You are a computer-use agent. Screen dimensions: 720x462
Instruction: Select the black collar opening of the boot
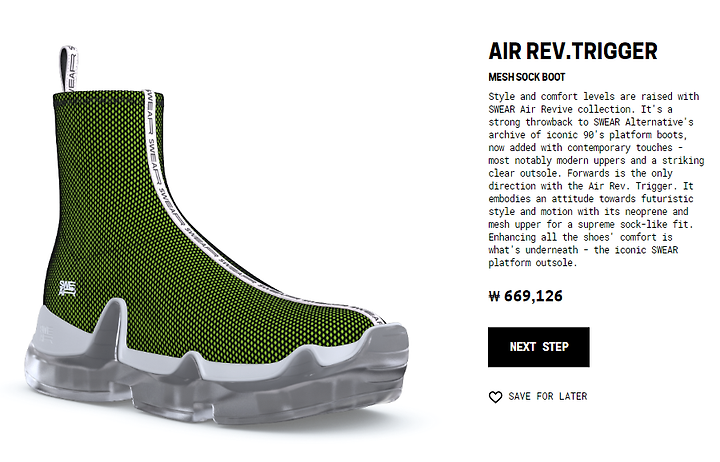(108, 96)
